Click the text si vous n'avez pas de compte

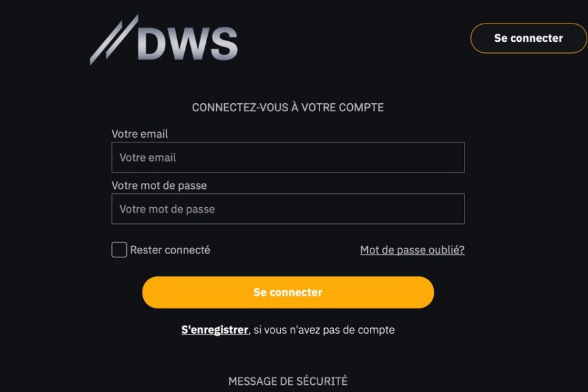click(x=324, y=330)
